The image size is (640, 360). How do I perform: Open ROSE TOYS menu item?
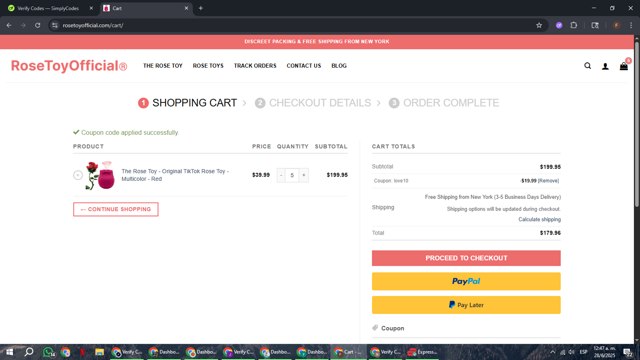208,66
